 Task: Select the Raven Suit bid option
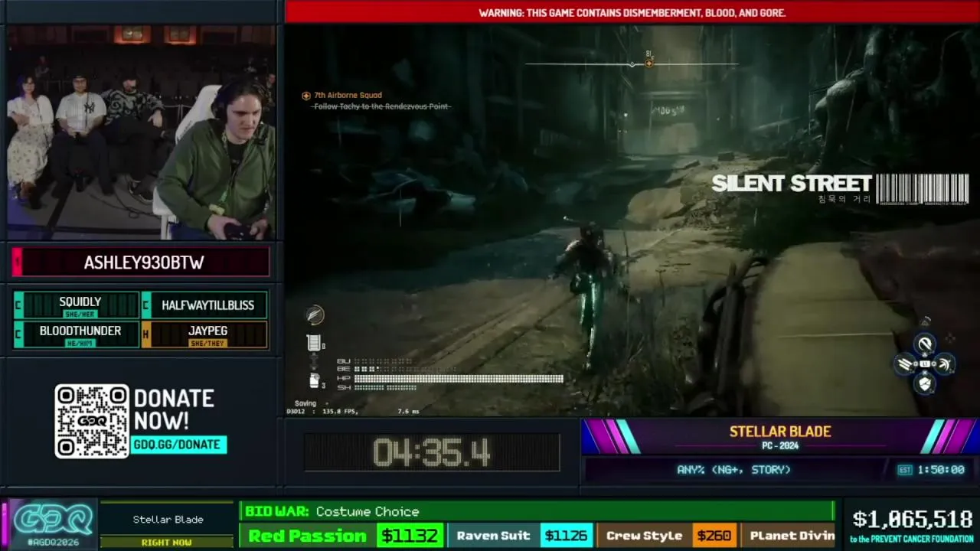494,536
